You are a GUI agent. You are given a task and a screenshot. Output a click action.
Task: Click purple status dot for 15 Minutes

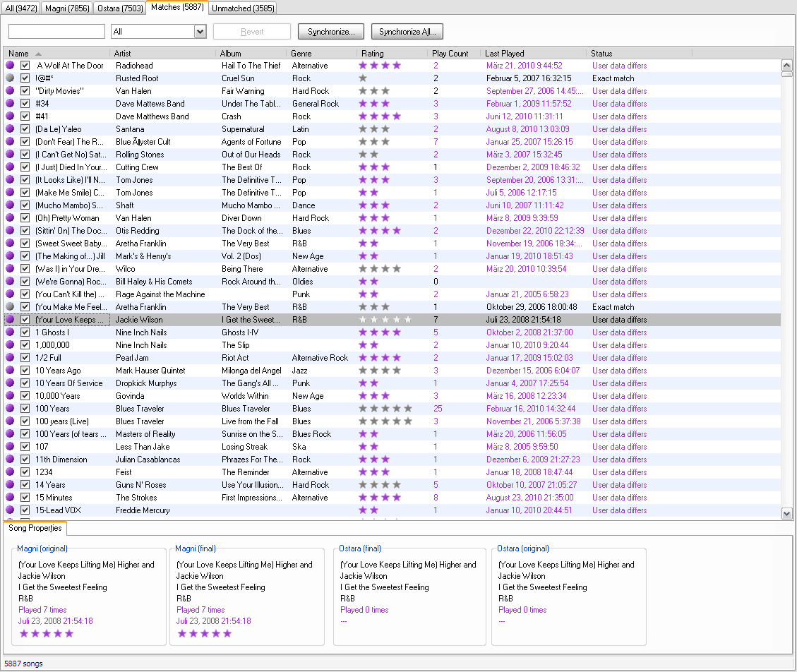click(10, 497)
